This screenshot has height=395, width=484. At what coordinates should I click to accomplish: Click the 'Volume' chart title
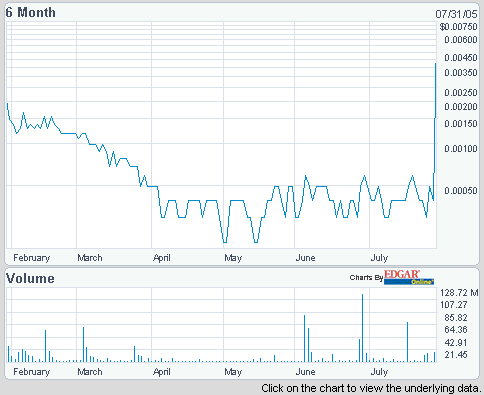(30, 278)
